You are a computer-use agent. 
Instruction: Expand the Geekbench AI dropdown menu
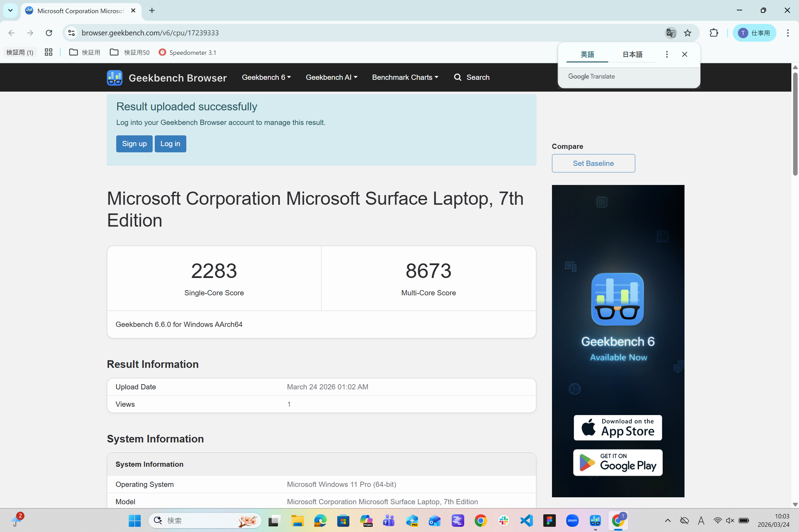coord(331,77)
